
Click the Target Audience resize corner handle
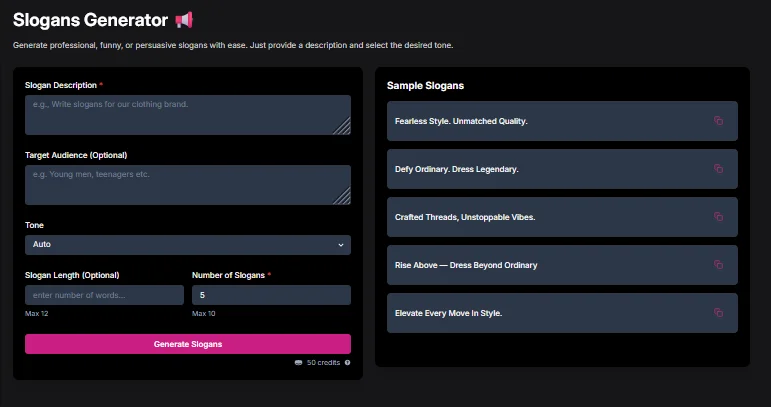click(x=342, y=196)
